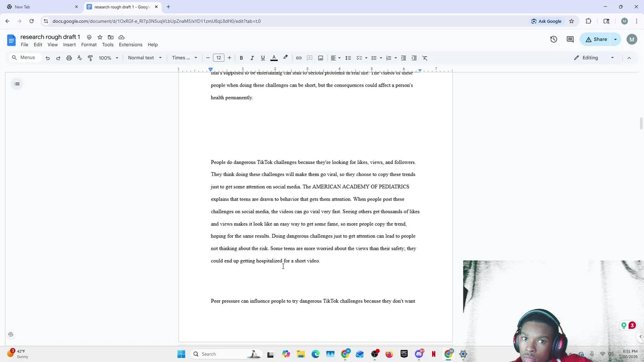Open Share options dropdown arrow

[x=615, y=39]
